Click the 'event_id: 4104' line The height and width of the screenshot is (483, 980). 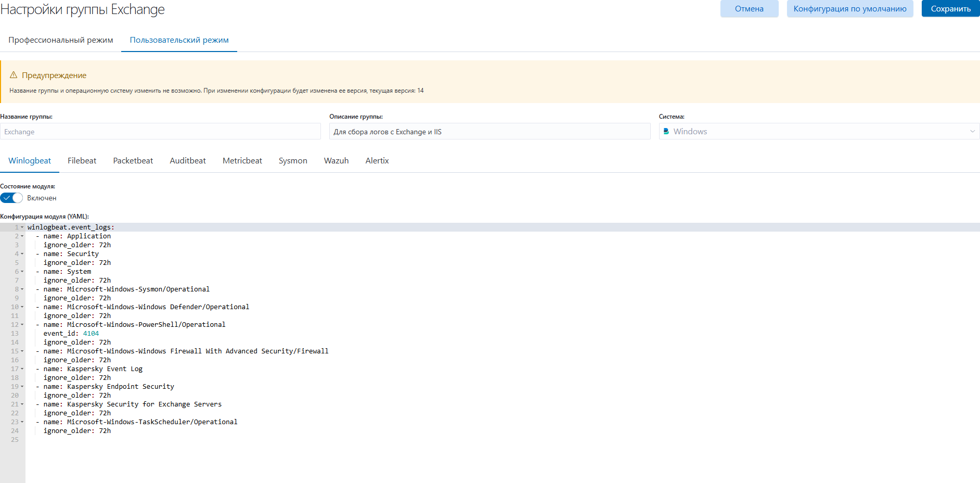71,334
